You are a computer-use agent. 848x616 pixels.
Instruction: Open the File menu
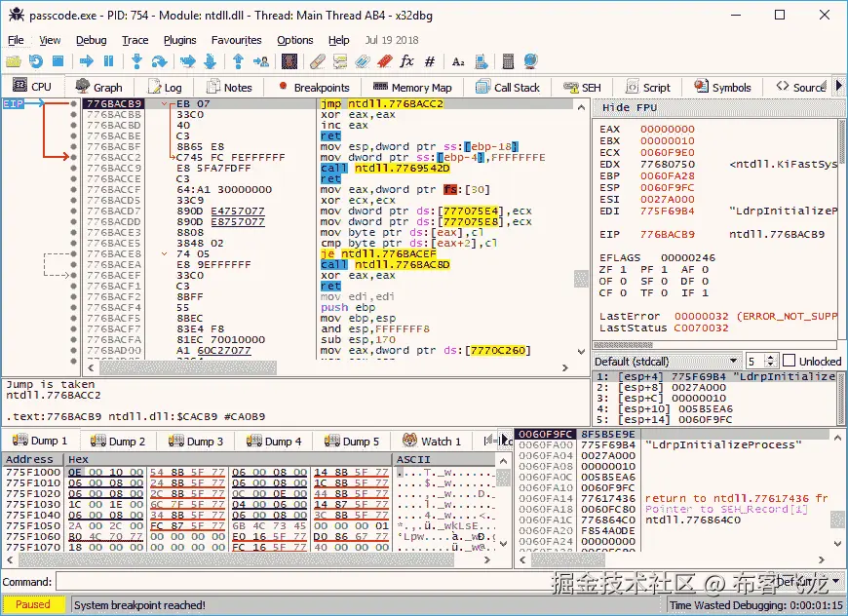(16, 40)
